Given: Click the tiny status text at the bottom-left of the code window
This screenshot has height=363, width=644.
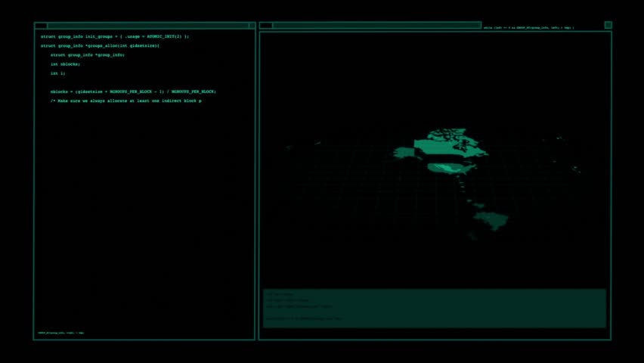Looking at the screenshot, I should [x=61, y=333].
